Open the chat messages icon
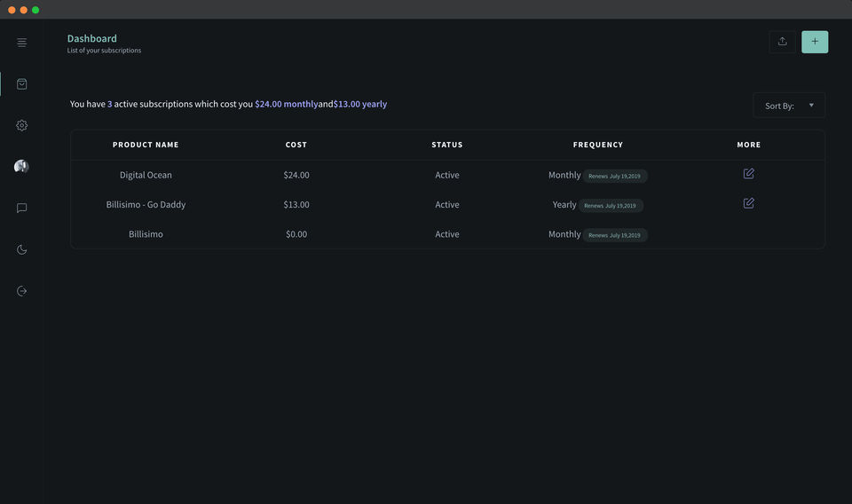This screenshot has width=852, height=504. point(21,208)
